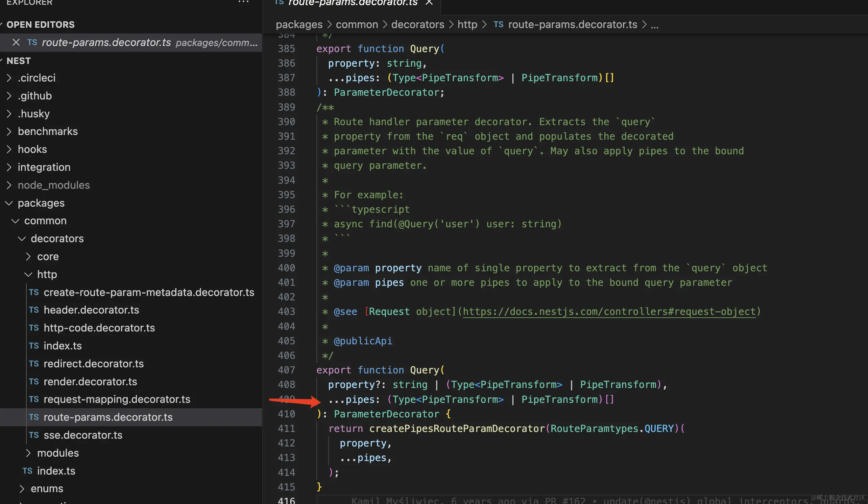Image resolution: width=868 pixels, height=504 pixels.
Task: Expand the benchmarks folder
Action: [x=9, y=131]
